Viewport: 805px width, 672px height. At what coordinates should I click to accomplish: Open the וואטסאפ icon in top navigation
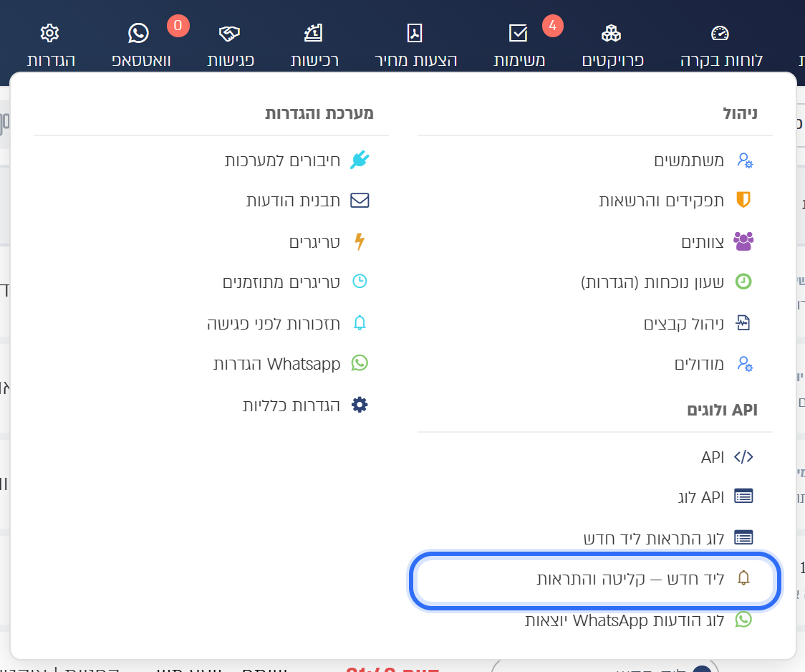tap(138, 34)
